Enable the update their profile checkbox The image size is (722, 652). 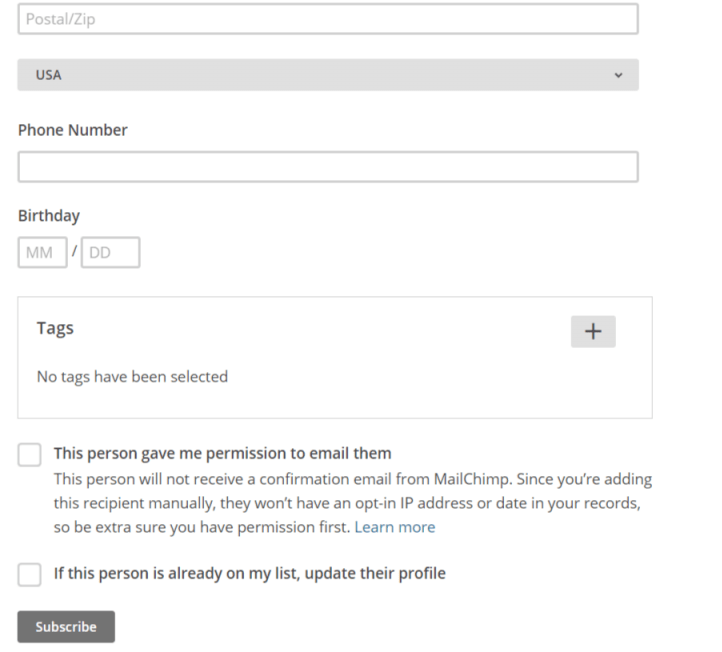point(30,574)
